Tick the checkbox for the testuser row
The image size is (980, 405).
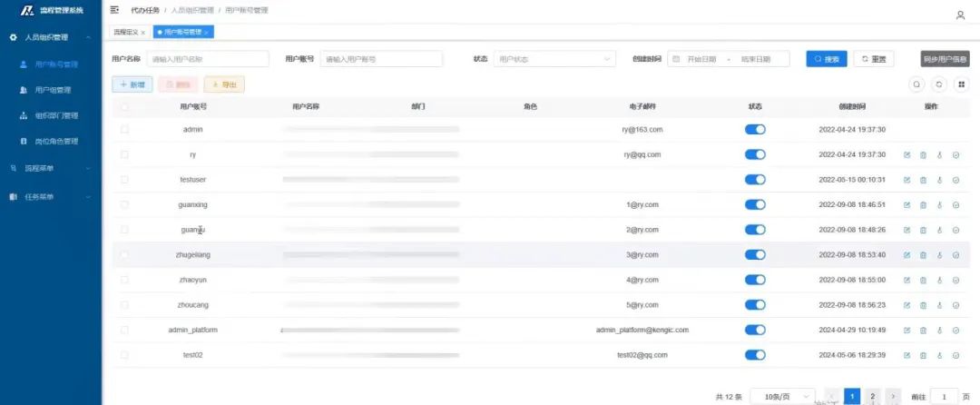point(124,180)
